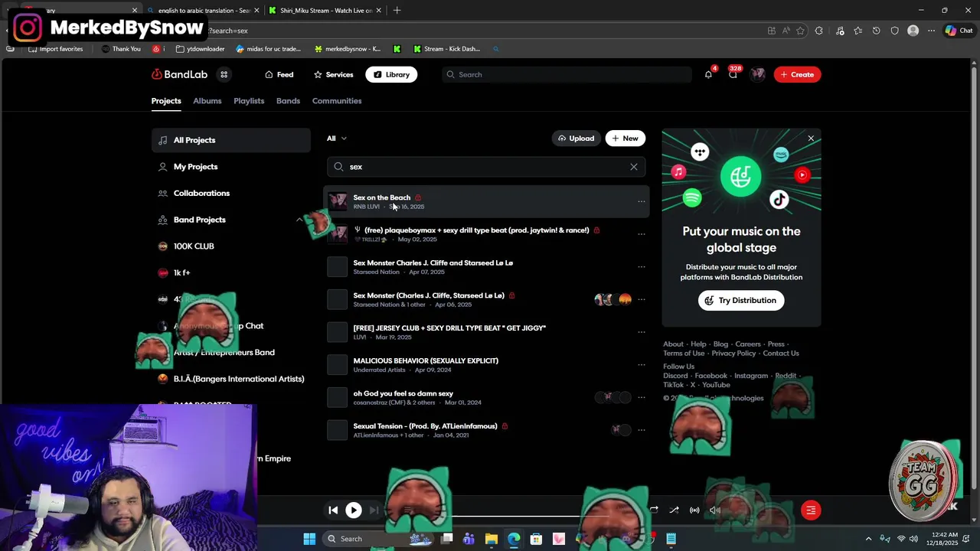The height and width of the screenshot is (551, 980).
Task: Open Services in top navigation
Action: (333, 74)
